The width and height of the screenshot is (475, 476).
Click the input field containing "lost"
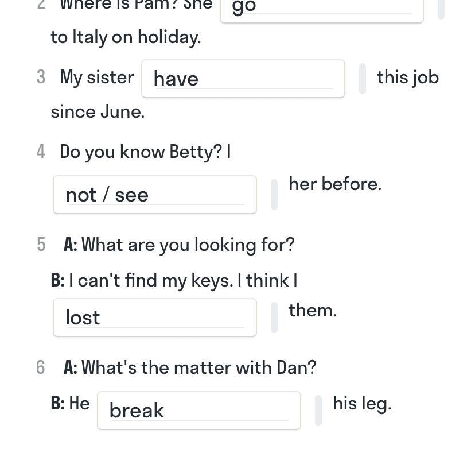pyautogui.click(x=154, y=318)
